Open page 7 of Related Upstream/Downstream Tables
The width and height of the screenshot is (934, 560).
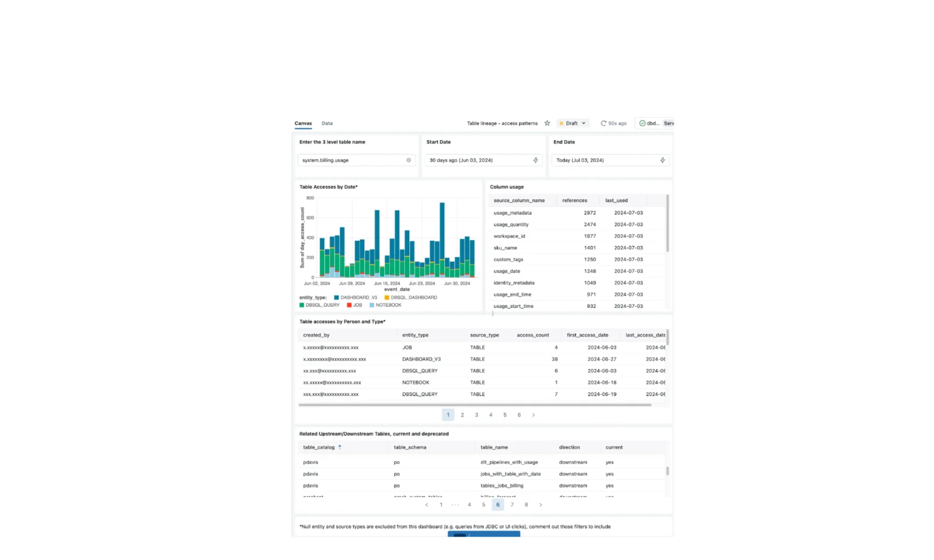coord(512,505)
